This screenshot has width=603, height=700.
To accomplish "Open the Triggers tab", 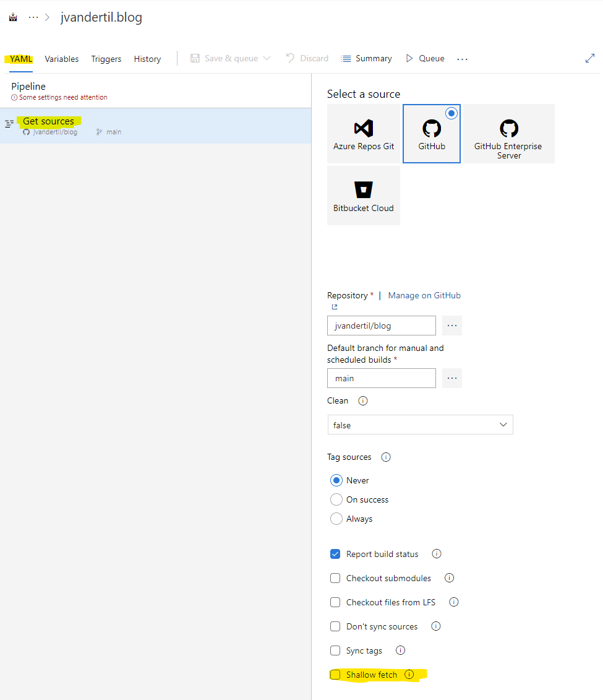I will click(x=106, y=59).
